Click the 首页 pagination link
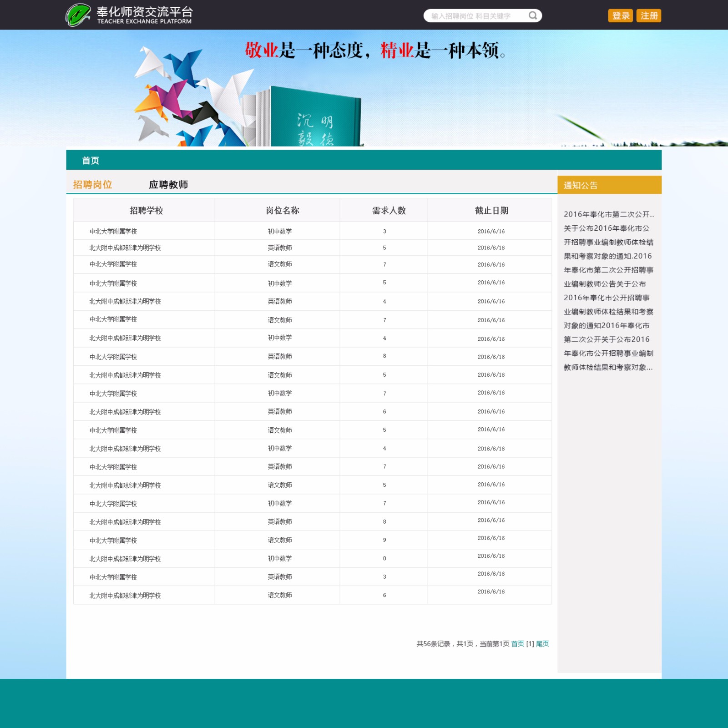Viewport: 728px width, 728px height. click(x=517, y=644)
